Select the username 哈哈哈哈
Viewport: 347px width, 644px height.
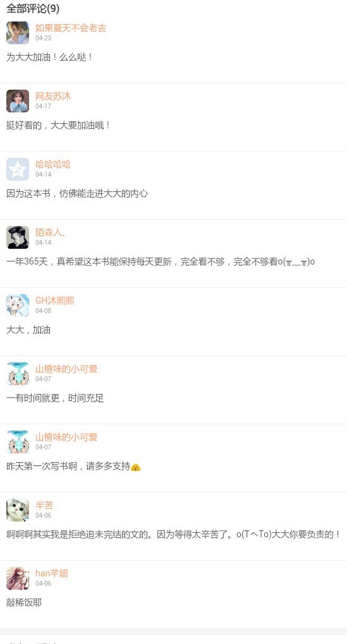[53, 164]
